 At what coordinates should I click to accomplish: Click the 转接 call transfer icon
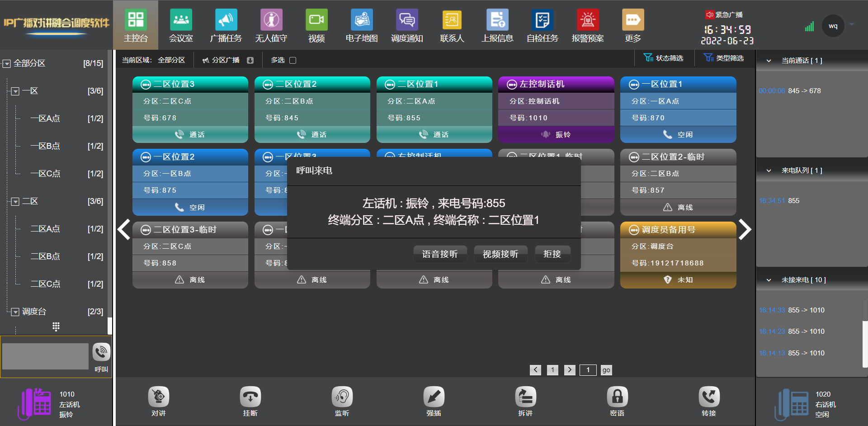coord(709,397)
